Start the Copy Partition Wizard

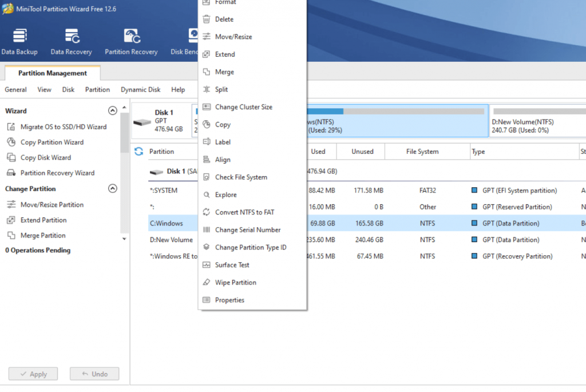coord(52,142)
